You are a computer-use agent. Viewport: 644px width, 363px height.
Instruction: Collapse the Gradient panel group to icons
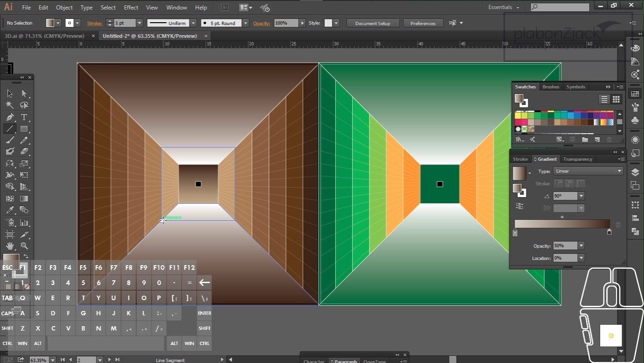[x=615, y=152]
